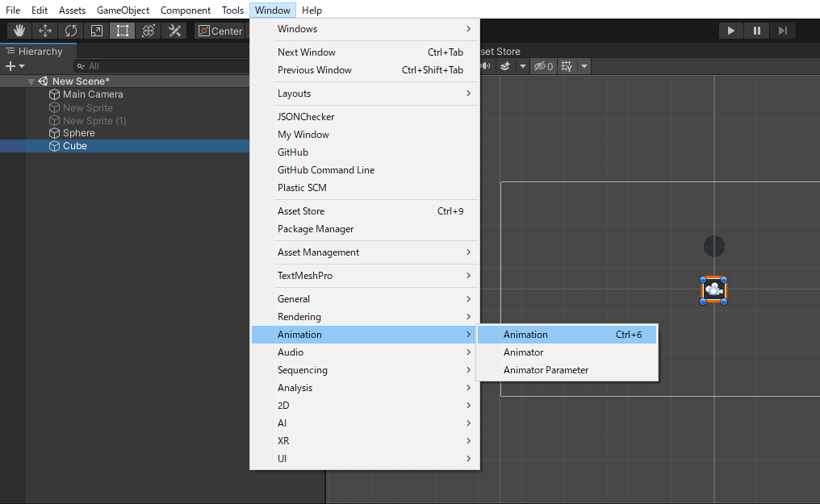Click the Hierarchy search field
Screen dimensions: 820x504
pos(161,66)
